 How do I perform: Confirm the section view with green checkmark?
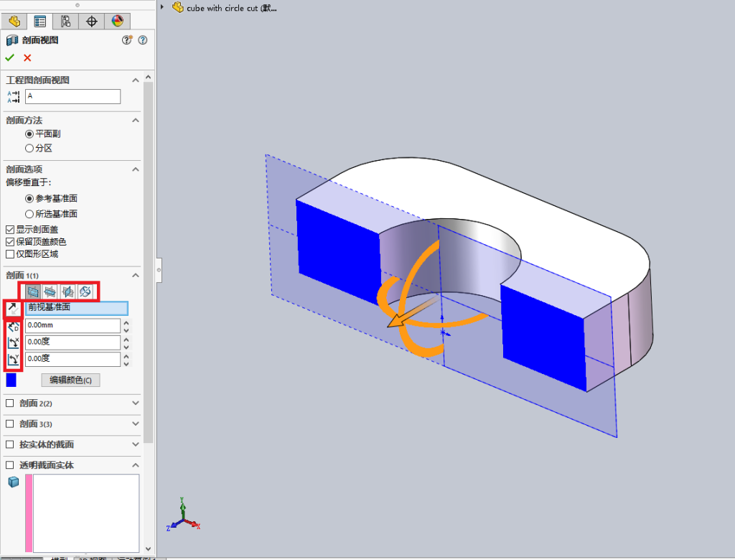pyautogui.click(x=10, y=57)
